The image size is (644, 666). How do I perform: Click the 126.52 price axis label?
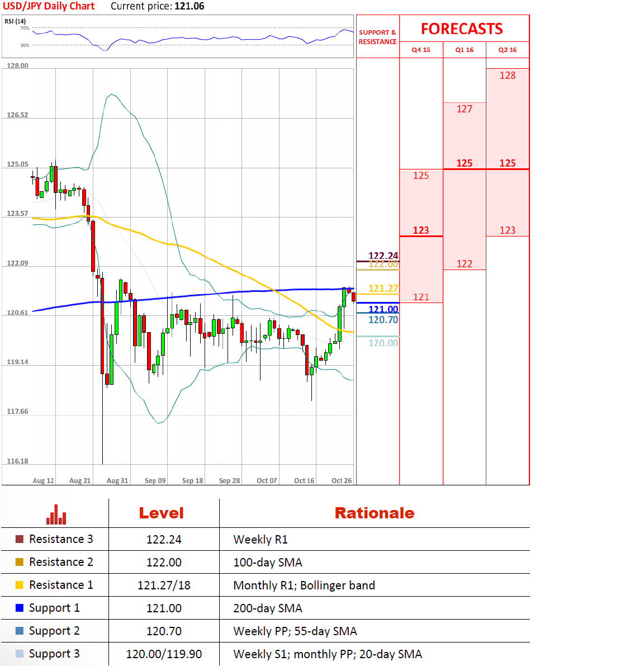click(17, 115)
